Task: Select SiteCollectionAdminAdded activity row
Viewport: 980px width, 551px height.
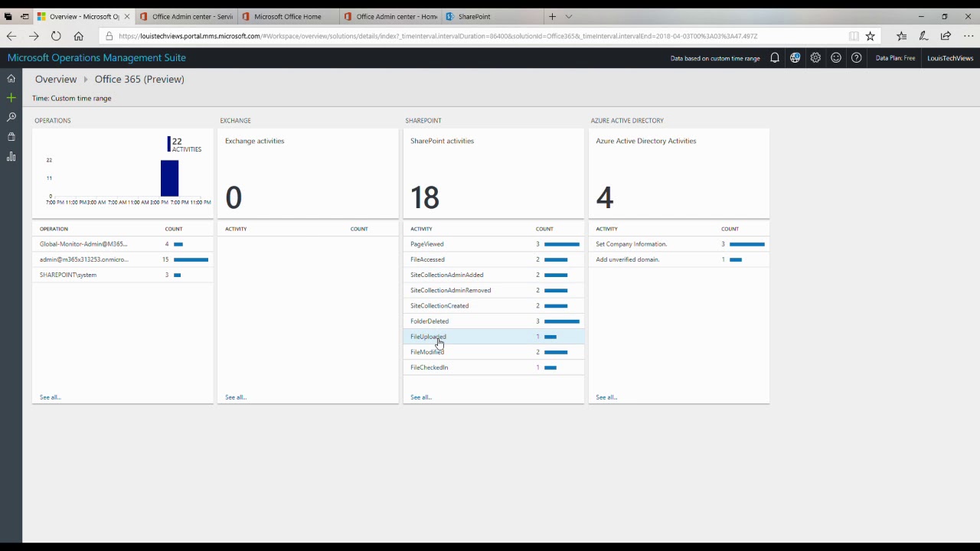Action: (x=494, y=275)
